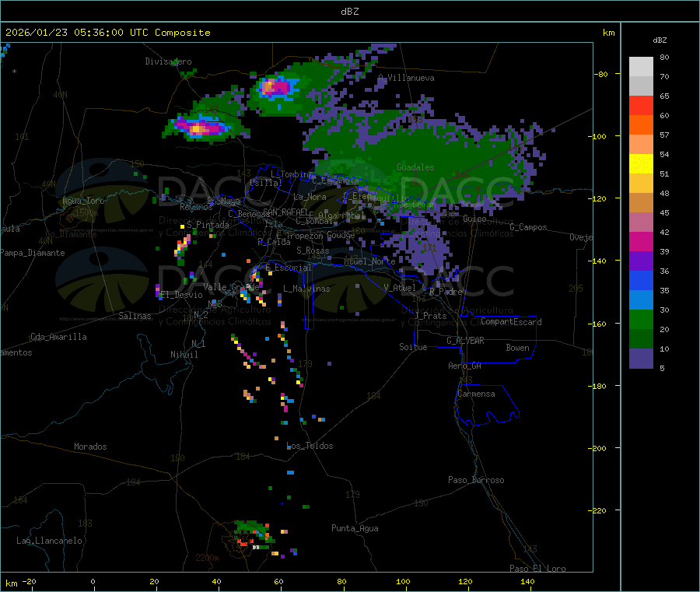Screen dimensions: 700x592
Task: Click the Divisadero label on map
Action: [x=168, y=61]
